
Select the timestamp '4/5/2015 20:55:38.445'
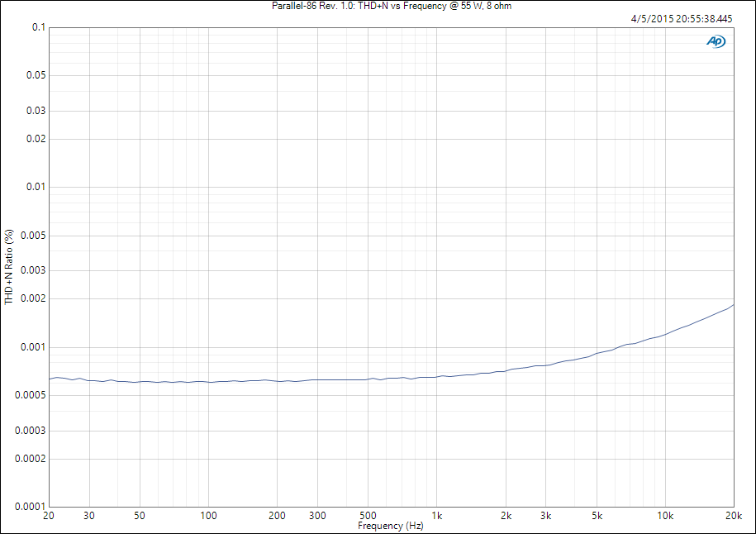point(682,19)
